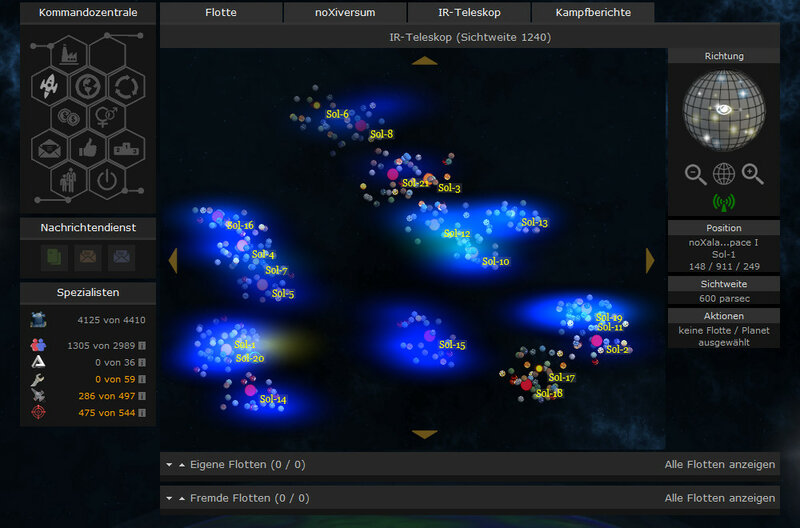Select the Sol-17 system label
The width and height of the screenshot is (800, 528).
[x=562, y=378]
